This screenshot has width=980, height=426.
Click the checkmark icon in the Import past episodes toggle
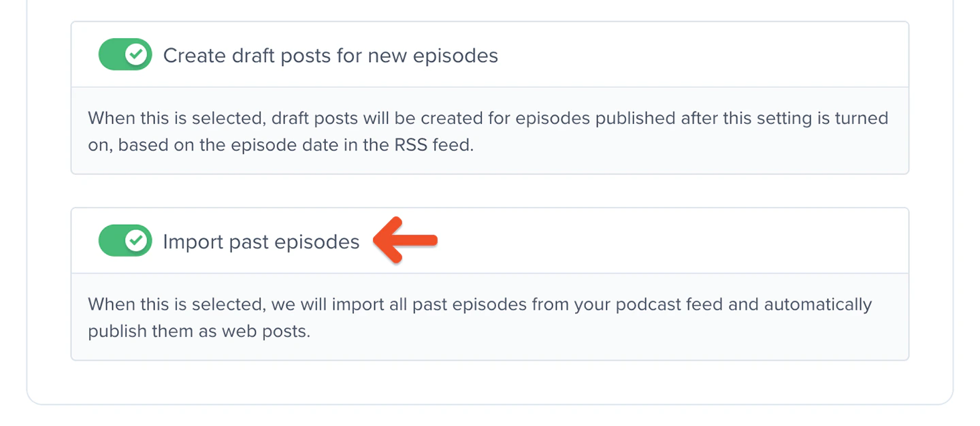pos(135,240)
